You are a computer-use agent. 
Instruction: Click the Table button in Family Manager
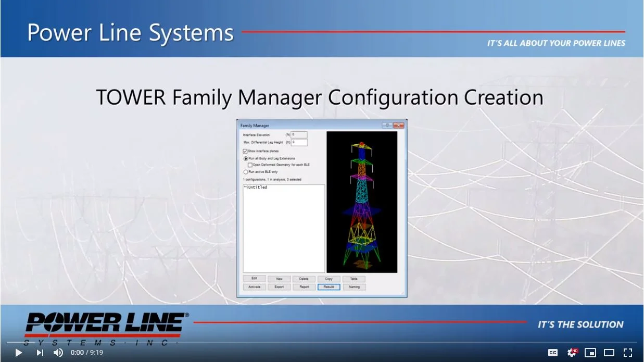point(354,279)
